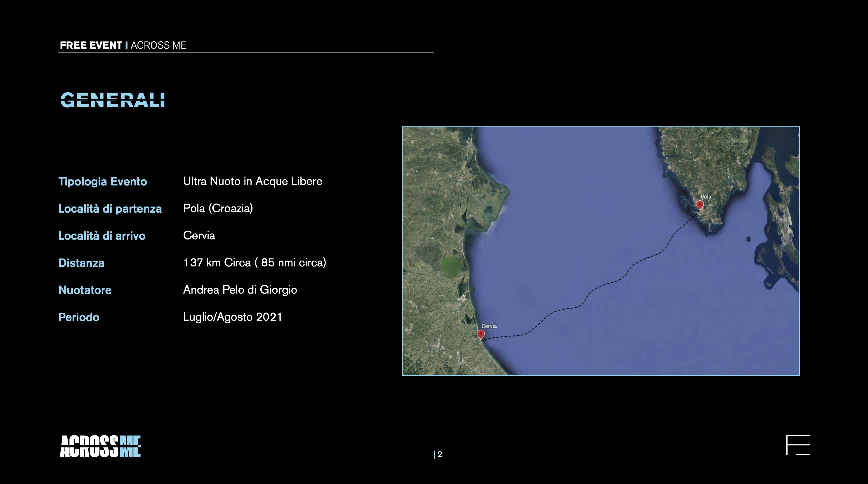Click the 'Nuotatore' label
This screenshot has width=868, height=484.
pyautogui.click(x=85, y=290)
